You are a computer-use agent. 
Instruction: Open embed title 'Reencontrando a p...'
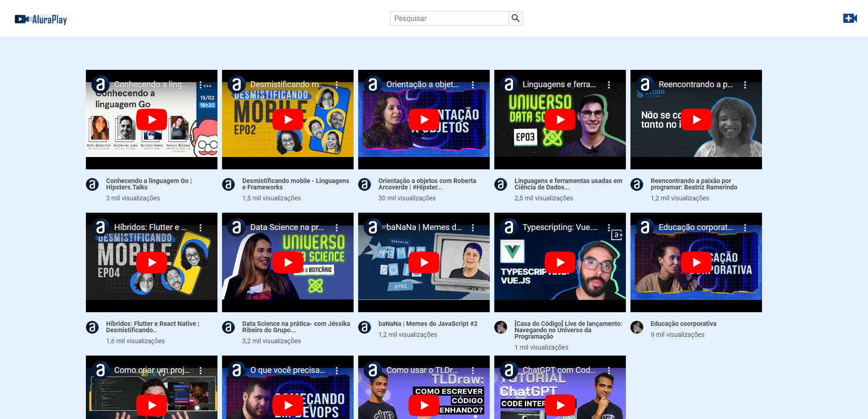696,84
